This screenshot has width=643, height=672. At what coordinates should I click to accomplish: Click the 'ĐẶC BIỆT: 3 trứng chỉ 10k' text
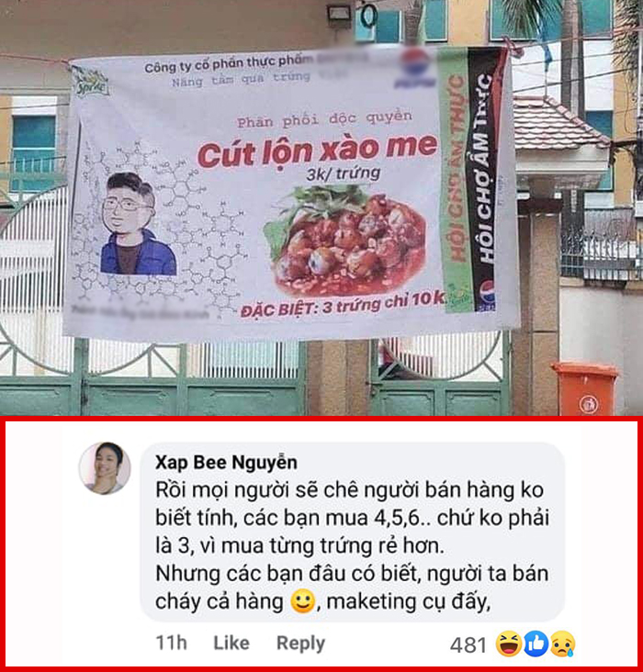tap(343, 306)
